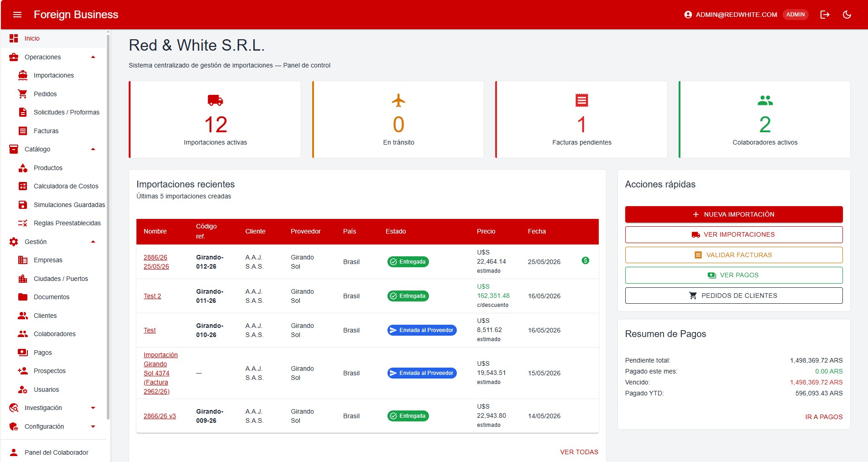Click the Documentos folder icon
The height and width of the screenshot is (462, 868).
point(23,297)
